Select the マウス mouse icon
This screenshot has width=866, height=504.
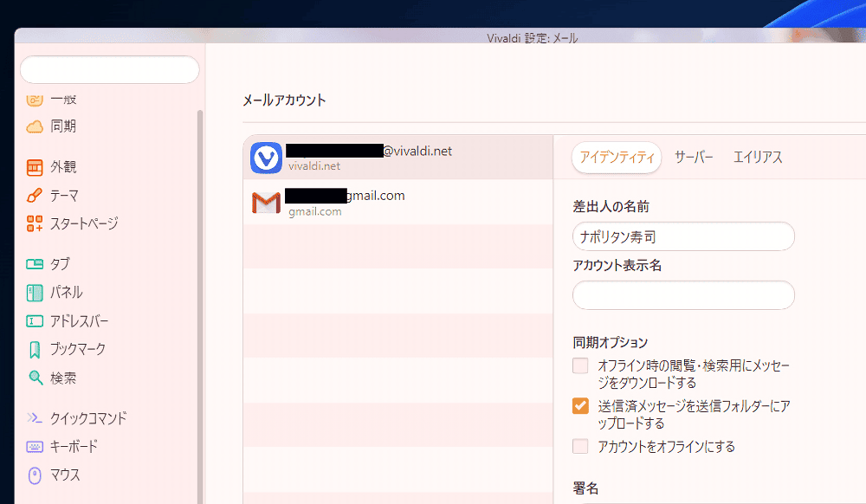pyautogui.click(x=35, y=475)
